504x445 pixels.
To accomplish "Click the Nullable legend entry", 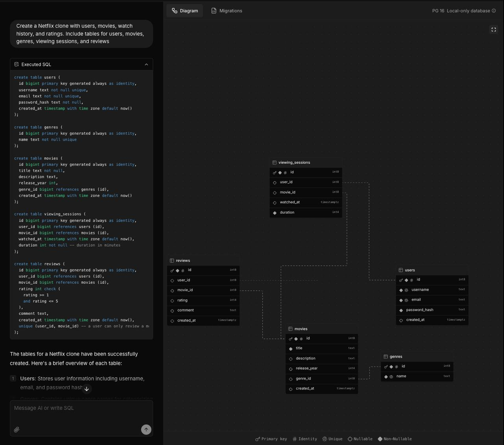I will pyautogui.click(x=360, y=439).
